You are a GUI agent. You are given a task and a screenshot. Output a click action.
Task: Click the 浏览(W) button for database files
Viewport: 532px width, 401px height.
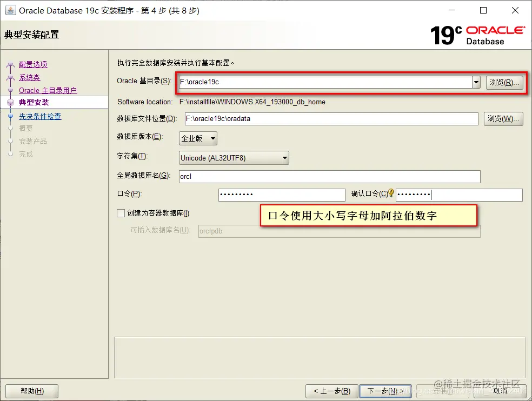tap(503, 119)
